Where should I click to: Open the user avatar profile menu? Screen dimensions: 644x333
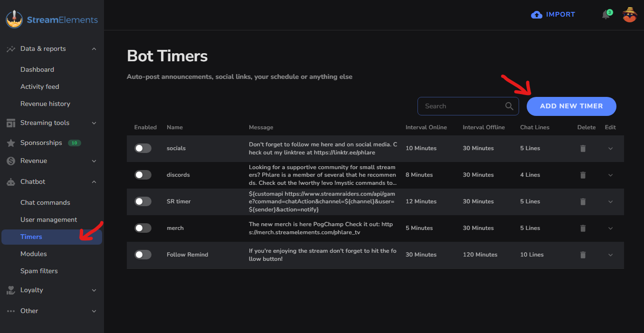pyautogui.click(x=630, y=15)
